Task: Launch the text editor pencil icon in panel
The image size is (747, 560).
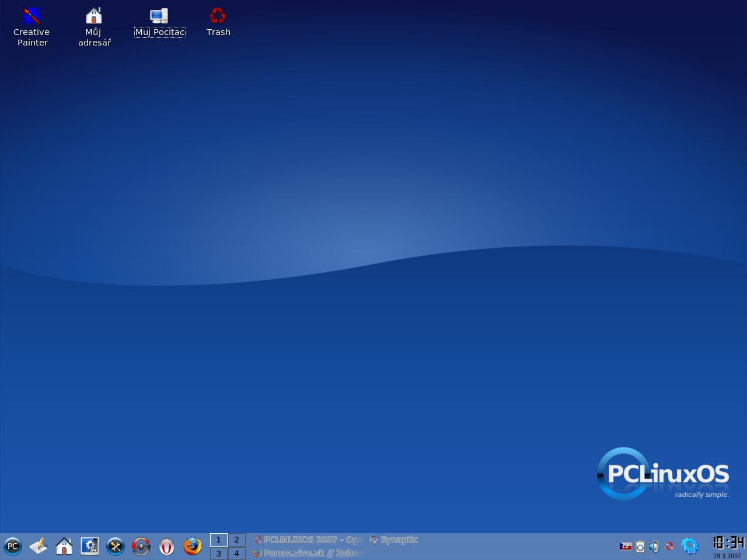Action: pyautogui.click(x=39, y=547)
